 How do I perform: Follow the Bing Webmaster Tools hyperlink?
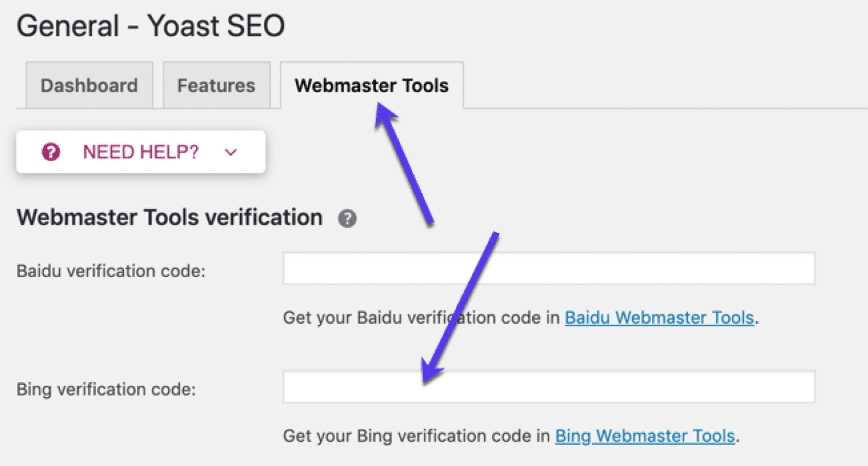[644, 436]
